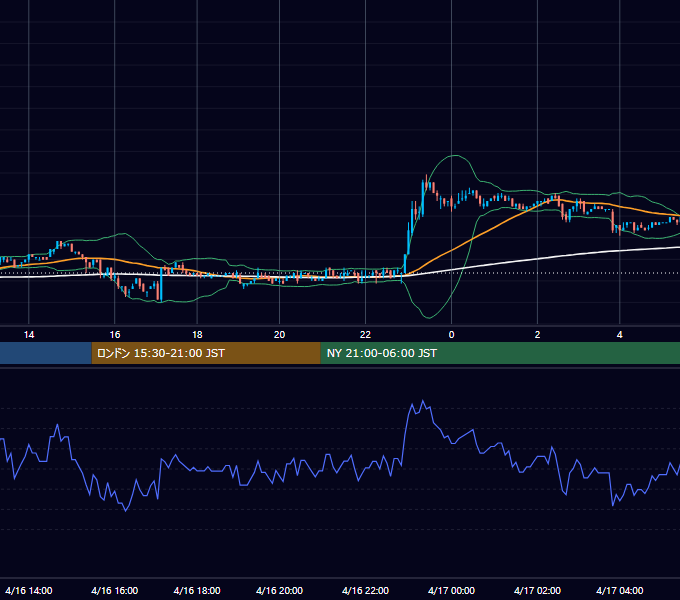This screenshot has width=680, height=600.
Task: Click the blue session band before London
Action: coord(46,353)
